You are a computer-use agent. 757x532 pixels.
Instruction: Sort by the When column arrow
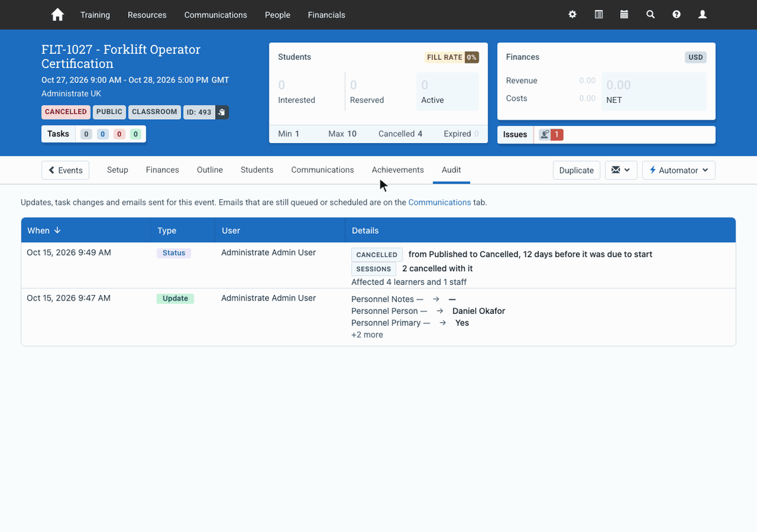(x=57, y=231)
